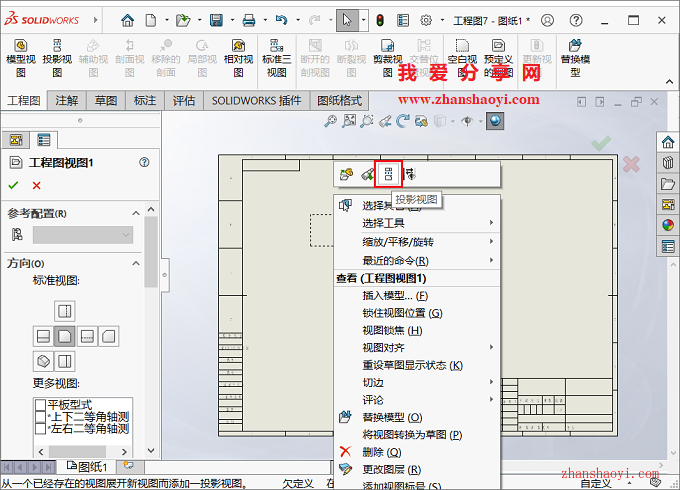The width and height of the screenshot is (680, 490).
Task: Open the Options gear icon
Action: (x=426, y=20)
